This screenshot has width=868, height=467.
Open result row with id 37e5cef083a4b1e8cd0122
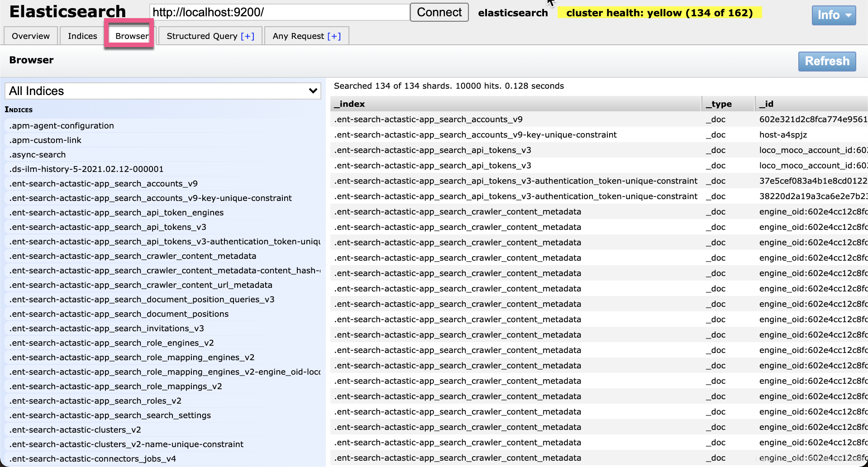click(x=599, y=181)
